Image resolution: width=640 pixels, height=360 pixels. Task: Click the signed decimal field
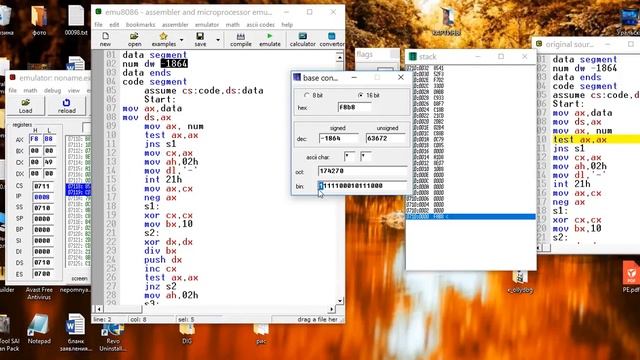[x=338, y=138]
